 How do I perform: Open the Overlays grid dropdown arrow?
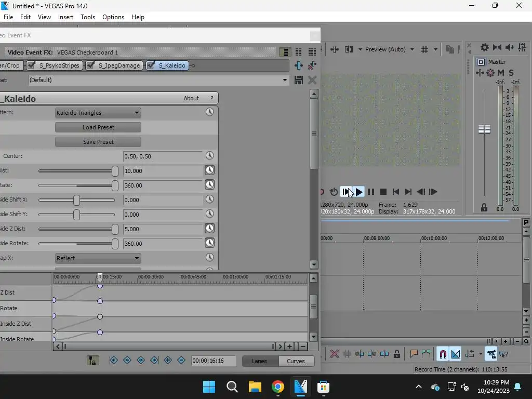(x=435, y=49)
